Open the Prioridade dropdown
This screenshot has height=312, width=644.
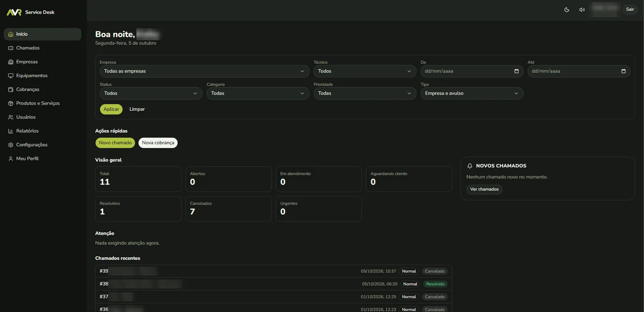(x=365, y=93)
